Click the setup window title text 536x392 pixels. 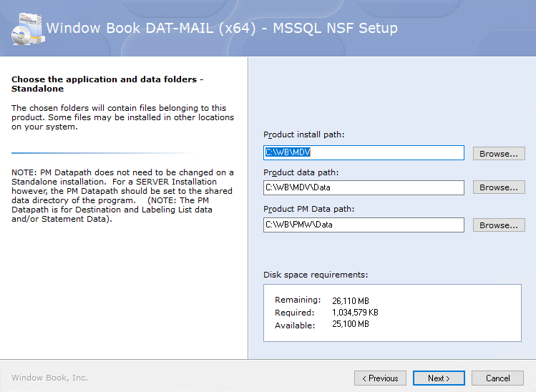[222, 28]
